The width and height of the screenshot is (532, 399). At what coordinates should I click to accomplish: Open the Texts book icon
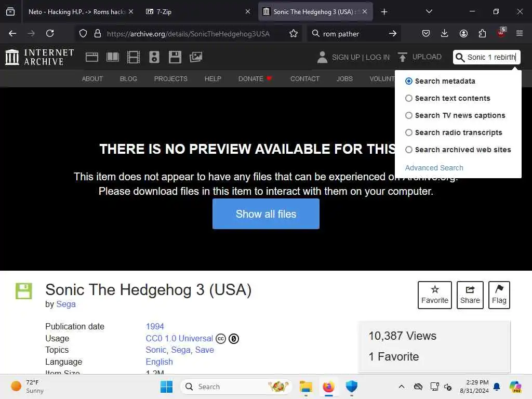click(113, 57)
